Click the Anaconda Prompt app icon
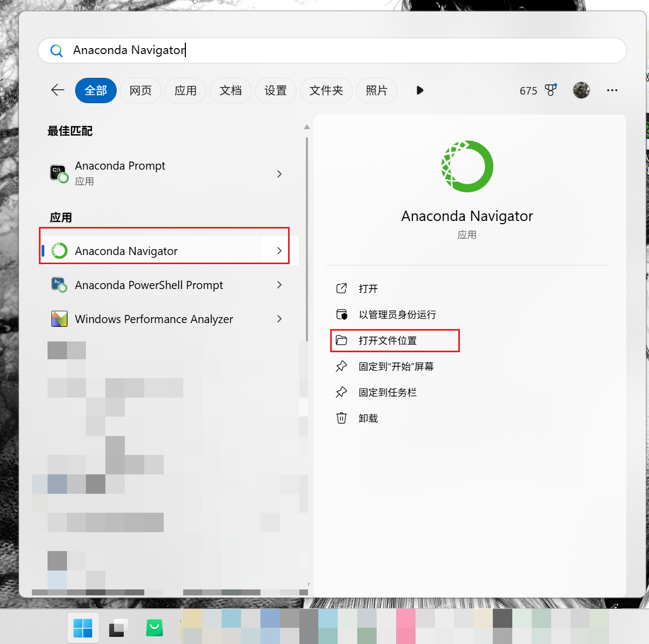The width and height of the screenshot is (649, 644). 59,173
